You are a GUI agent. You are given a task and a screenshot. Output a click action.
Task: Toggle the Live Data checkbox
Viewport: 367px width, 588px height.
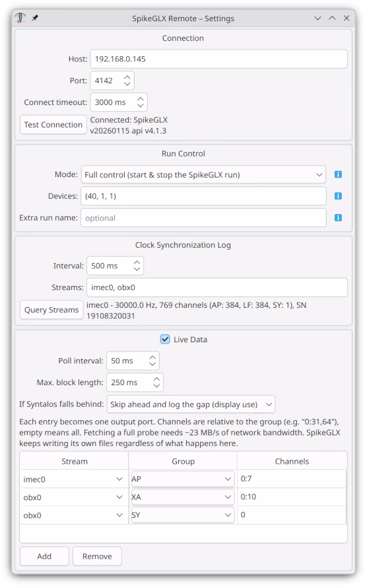[x=165, y=340]
